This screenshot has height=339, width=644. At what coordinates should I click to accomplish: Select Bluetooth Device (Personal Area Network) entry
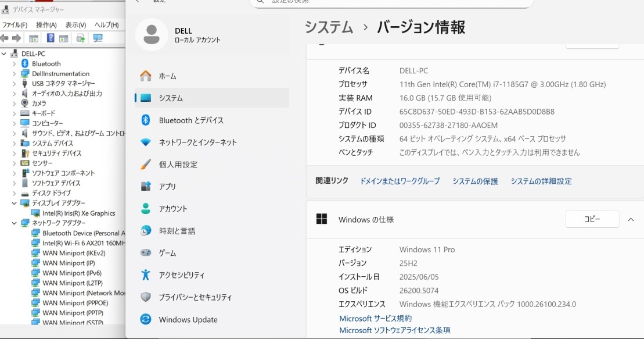84,233
